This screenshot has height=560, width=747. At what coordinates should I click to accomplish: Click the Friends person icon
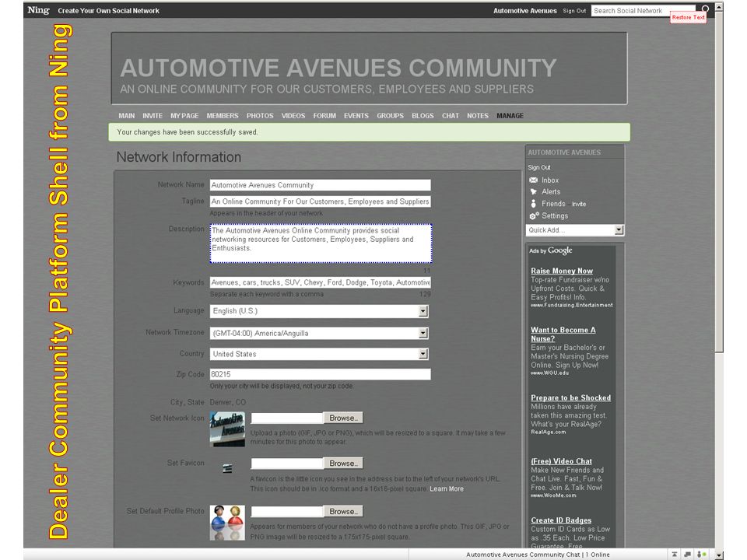pos(534,203)
